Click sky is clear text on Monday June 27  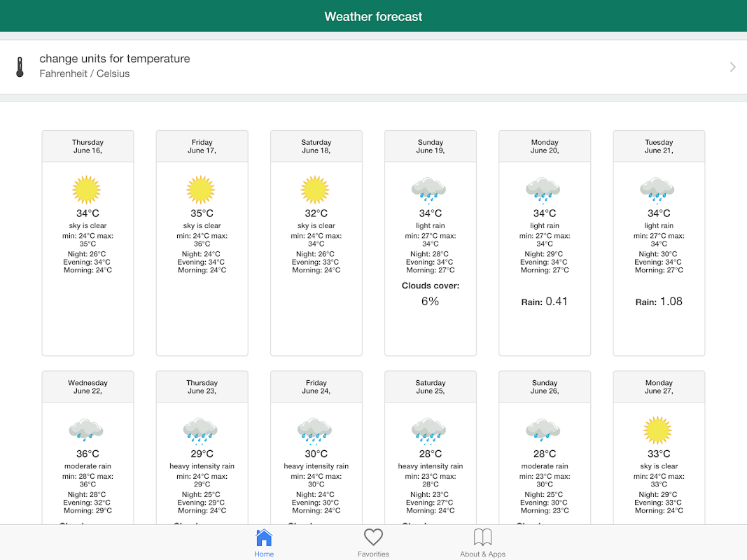pyautogui.click(x=659, y=466)
